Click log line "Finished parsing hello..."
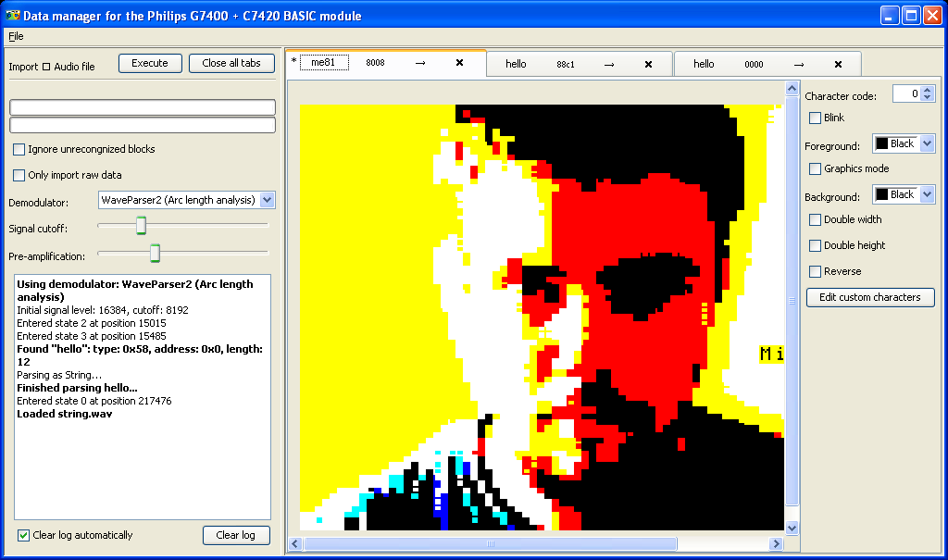The image size is (948, 560). pos(78,388)
